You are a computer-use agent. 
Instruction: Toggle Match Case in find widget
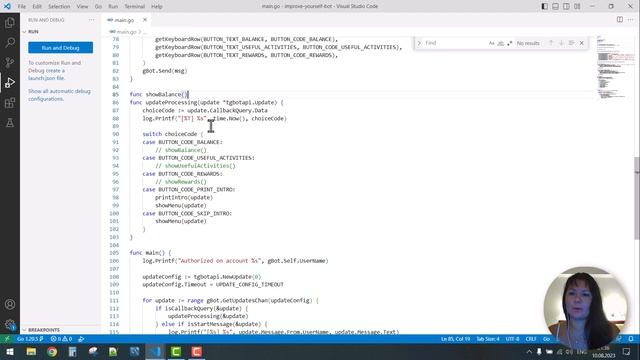491,43
